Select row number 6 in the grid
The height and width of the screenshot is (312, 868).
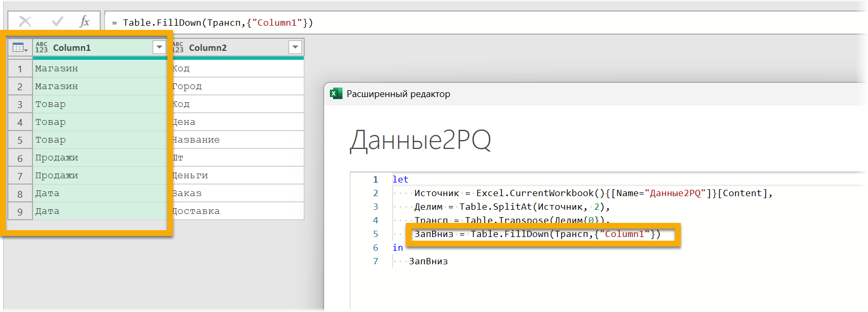[x=20, y=158]
